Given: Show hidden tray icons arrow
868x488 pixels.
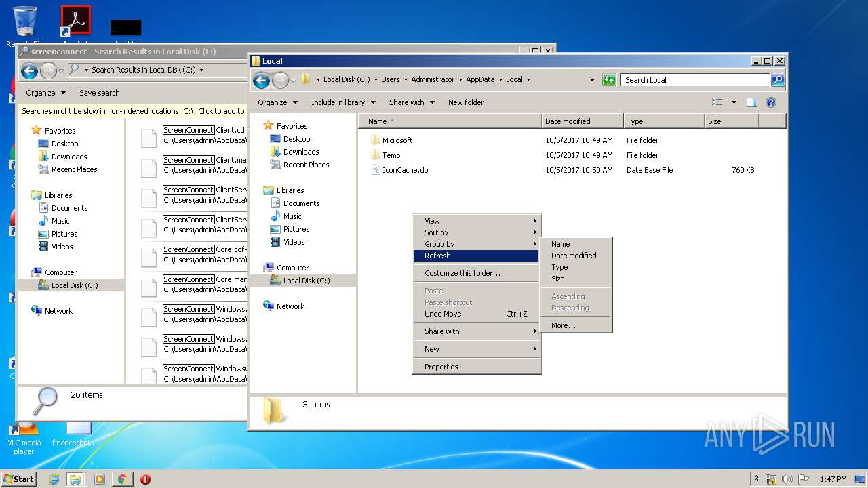Looking at the screenshot, I should [x=756, y=479].
